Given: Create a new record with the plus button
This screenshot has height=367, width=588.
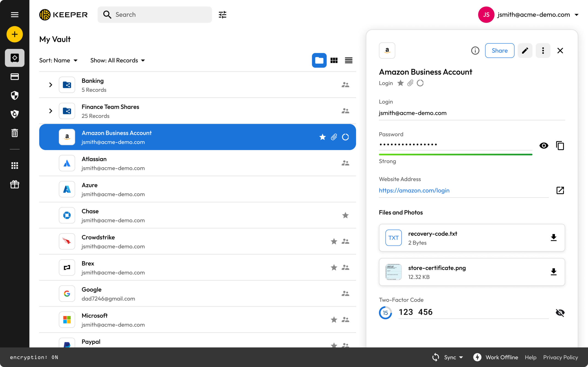Looking at the screenshot, I should (x=14, y=34).
